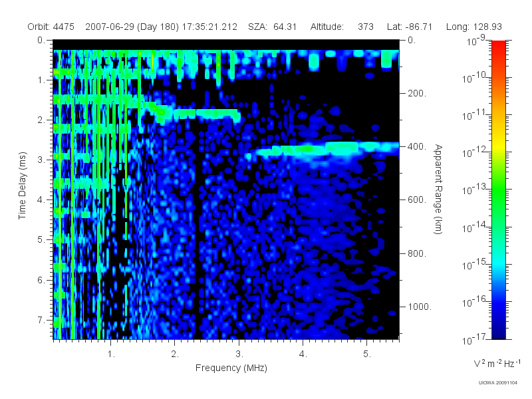Click the 'UIOWA 20091104' footer text
Image resolution: width=532 pixels, height=399 pixels.
[497, 383]
